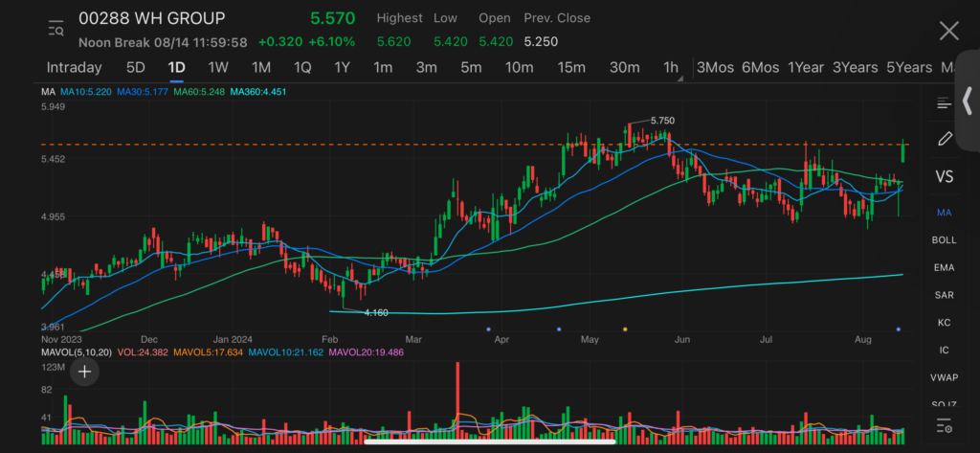This screenshot has height=453, width=980.
Task: Click the blue event dot in August
Action: pos(898,328)
